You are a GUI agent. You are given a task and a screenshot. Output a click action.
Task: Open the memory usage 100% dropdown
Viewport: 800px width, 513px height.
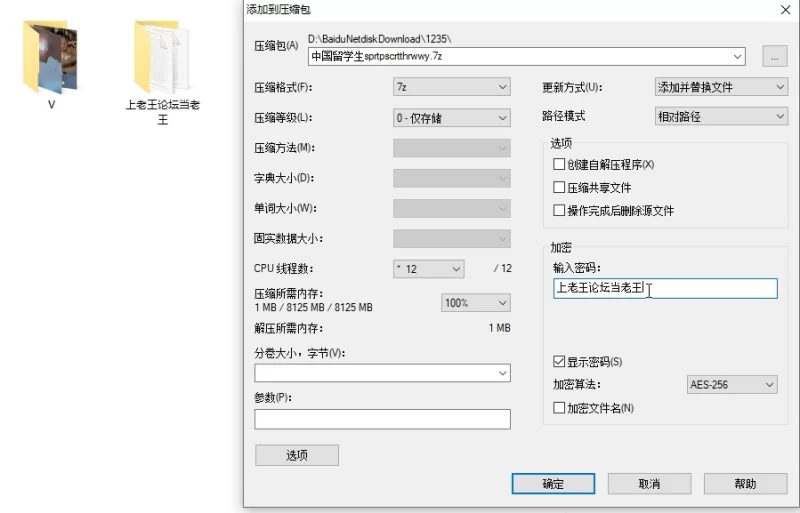coord(476,303)
